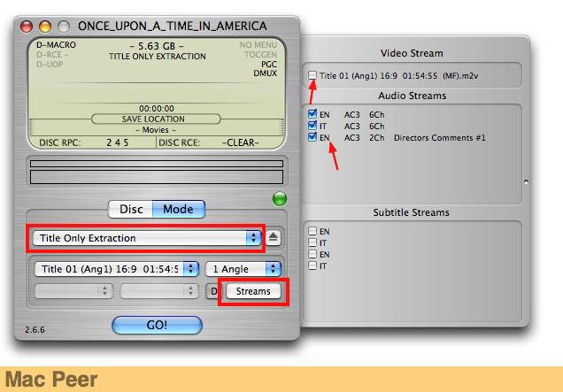The image size is (563, 392).
Task: Click the D-UOP status label
Action: [50, 65]
